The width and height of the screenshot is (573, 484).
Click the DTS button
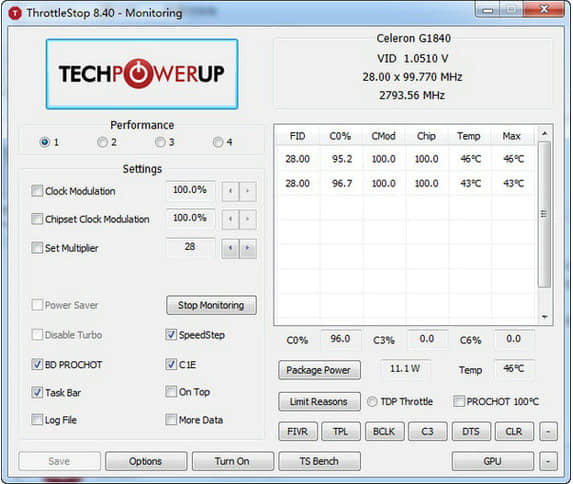point(471,432)
